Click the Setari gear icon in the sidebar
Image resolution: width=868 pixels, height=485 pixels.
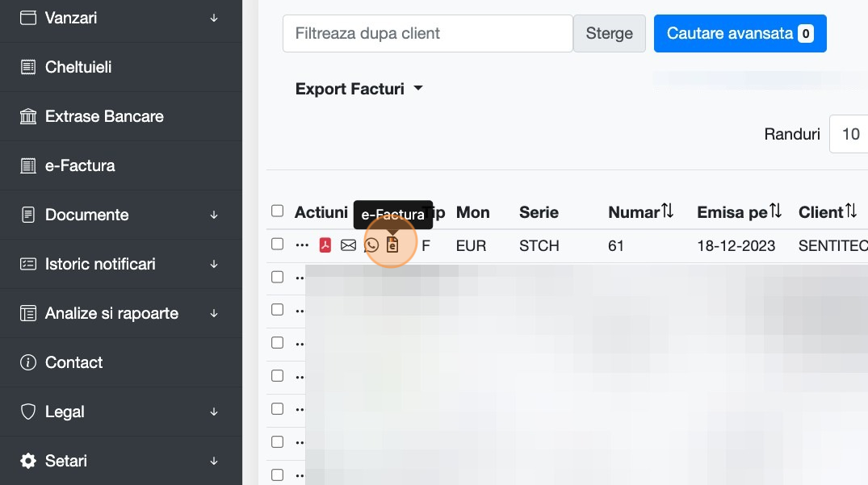(28, 461)
